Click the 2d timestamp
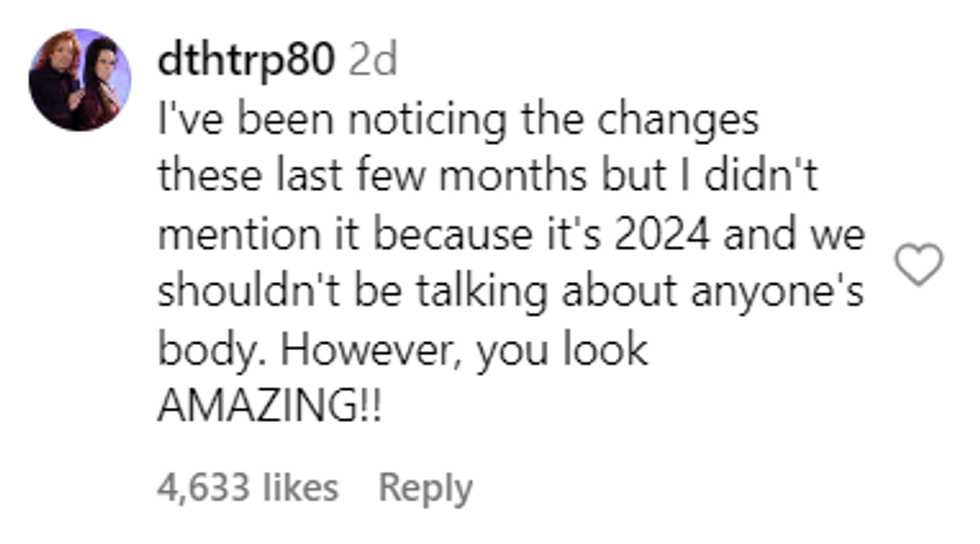This screenshot has height=544, width=980. pyautogui.click(x=372, y=61)
